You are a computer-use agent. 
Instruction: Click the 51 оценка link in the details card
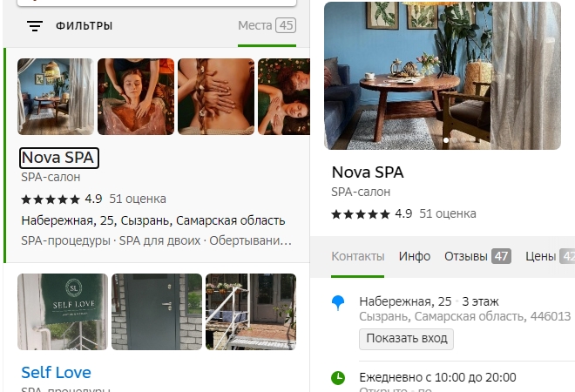pos(448,213)
